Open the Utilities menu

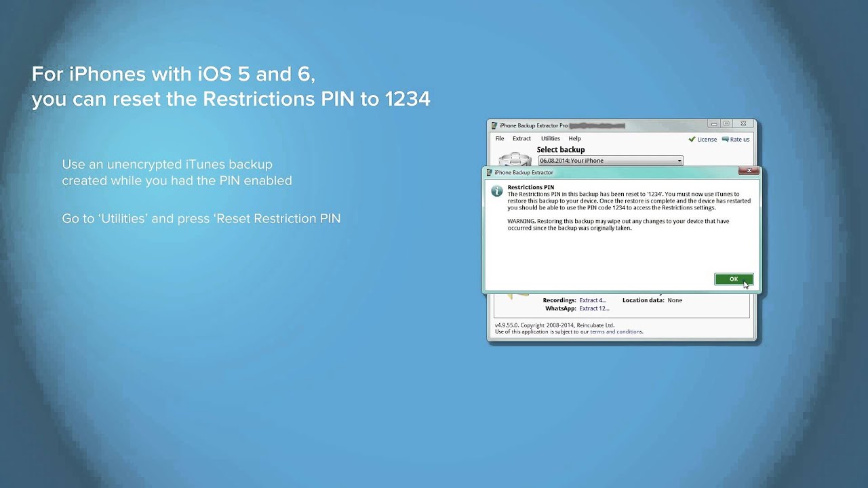(x=550, y=138)
